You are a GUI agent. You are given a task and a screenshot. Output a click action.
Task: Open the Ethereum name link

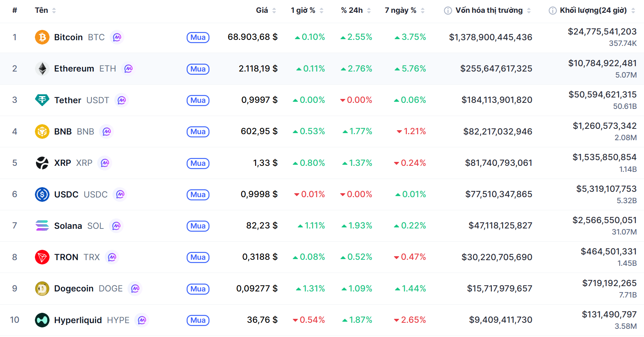coord(74,69)
